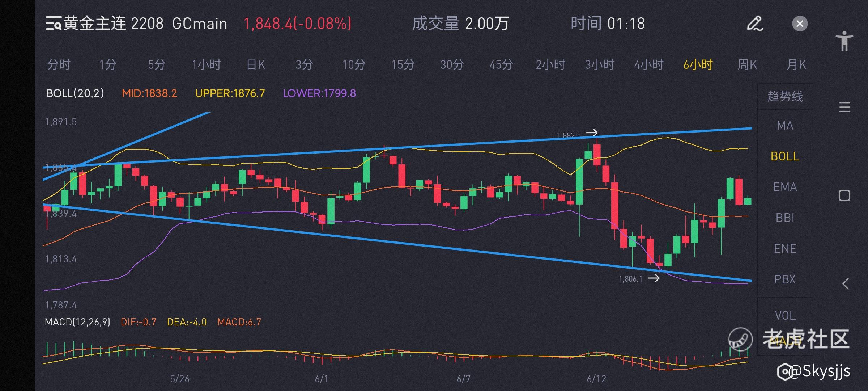Tap the 6/1 date label
Image resolution: width=868 pixels, height=391 pixels.
(x=322, y=379)
